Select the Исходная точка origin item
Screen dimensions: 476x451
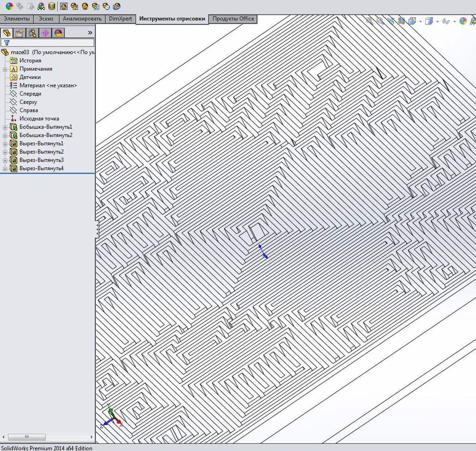pos(39,119)
